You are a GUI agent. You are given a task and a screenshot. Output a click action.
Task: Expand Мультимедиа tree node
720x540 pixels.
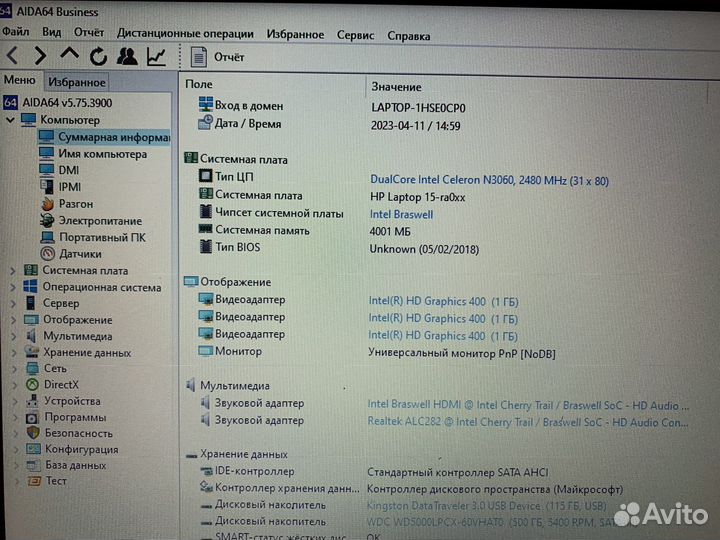(14, 336)
